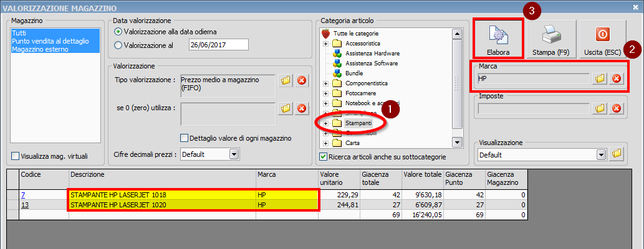Click the Assistenza Hardware category icon
This screenshot has width=644, height=249.
pos(337,54)
